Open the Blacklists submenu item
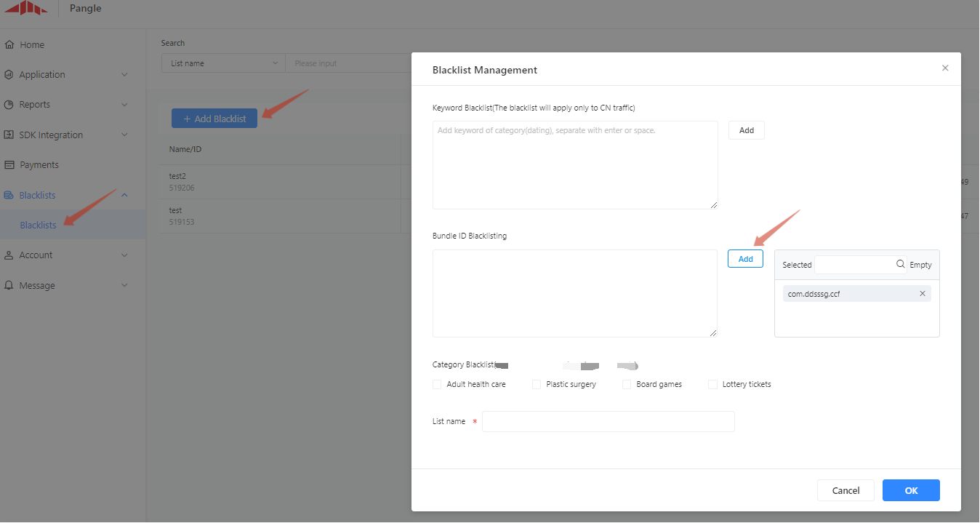Viewport: 980px width, 523px height. [x=39, y=225]
